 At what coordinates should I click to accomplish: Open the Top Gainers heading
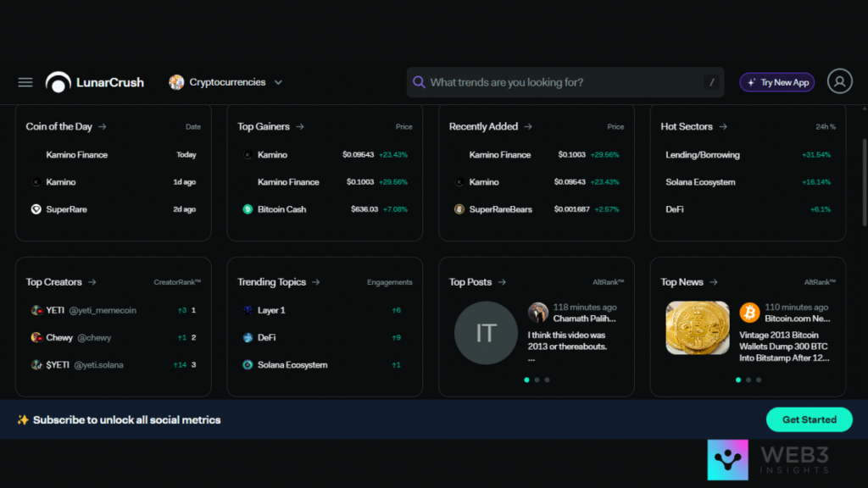click(264, 127)
